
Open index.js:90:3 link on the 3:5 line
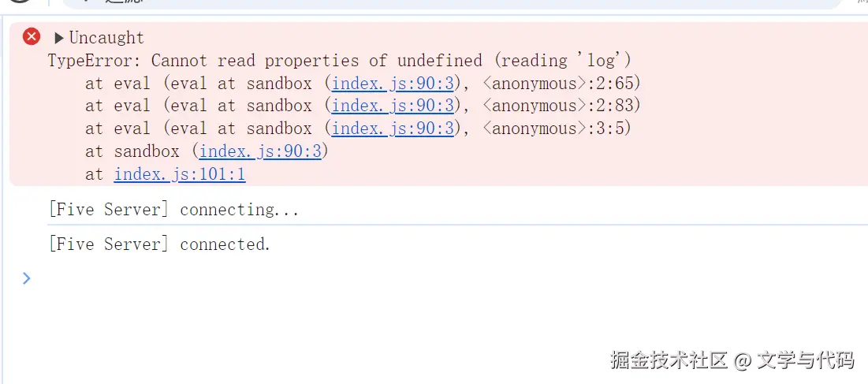393,129
